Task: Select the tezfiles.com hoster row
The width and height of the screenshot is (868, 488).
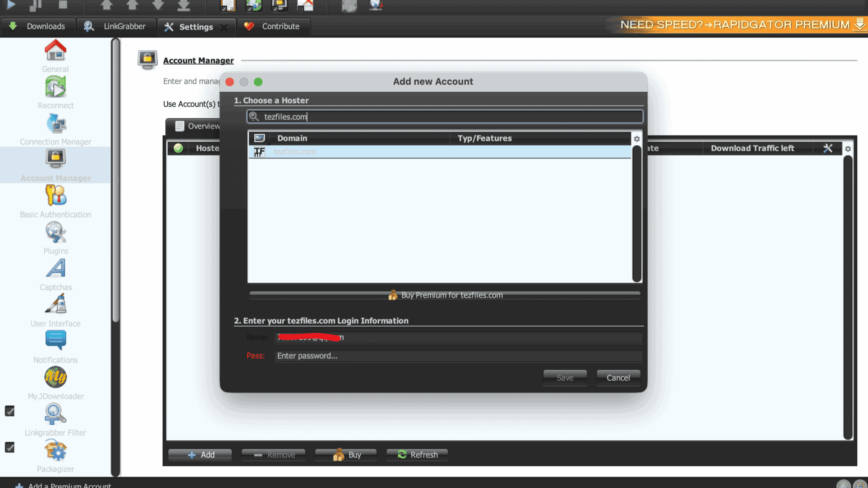Action: pyautogui.click(x=440, y=152)
